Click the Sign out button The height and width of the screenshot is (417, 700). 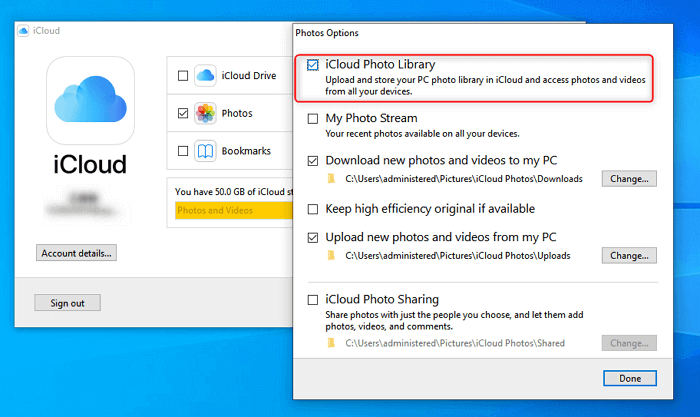(x=67, y=303)
